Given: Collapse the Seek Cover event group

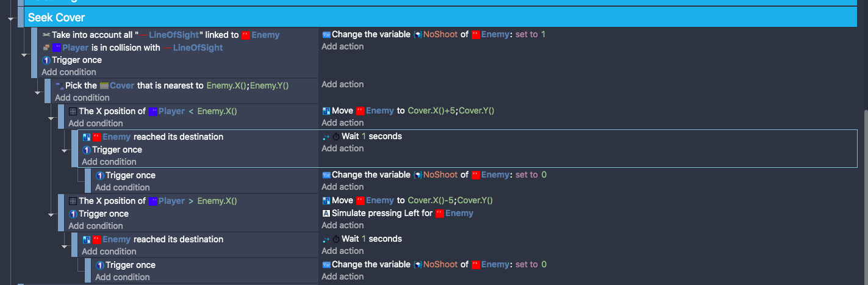Looking at the screenshot, I should coord(10,18).
